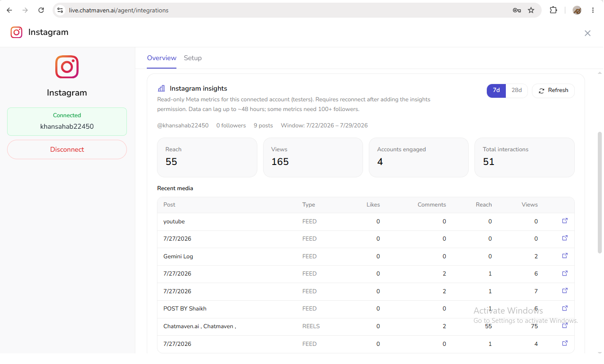
Task: Click the Views value 75 in reel row
Action: pyautogui.click(x=534, y=326)
